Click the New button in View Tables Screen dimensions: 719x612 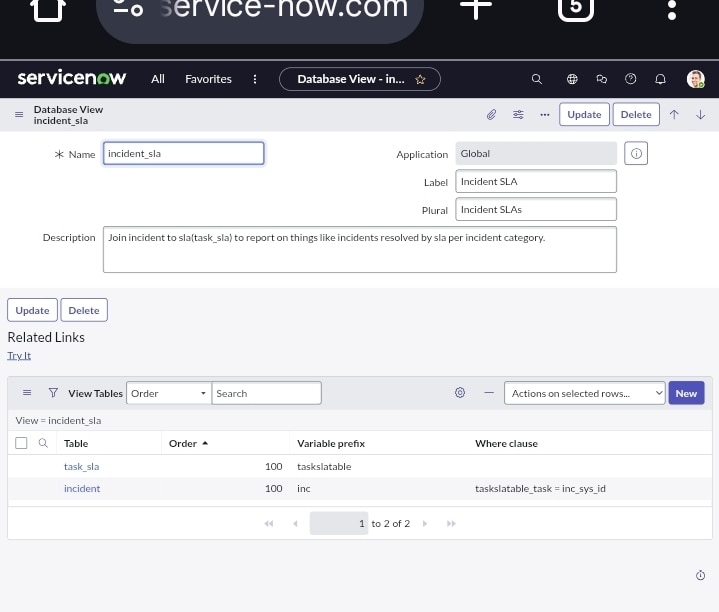(x=686, y=393)
